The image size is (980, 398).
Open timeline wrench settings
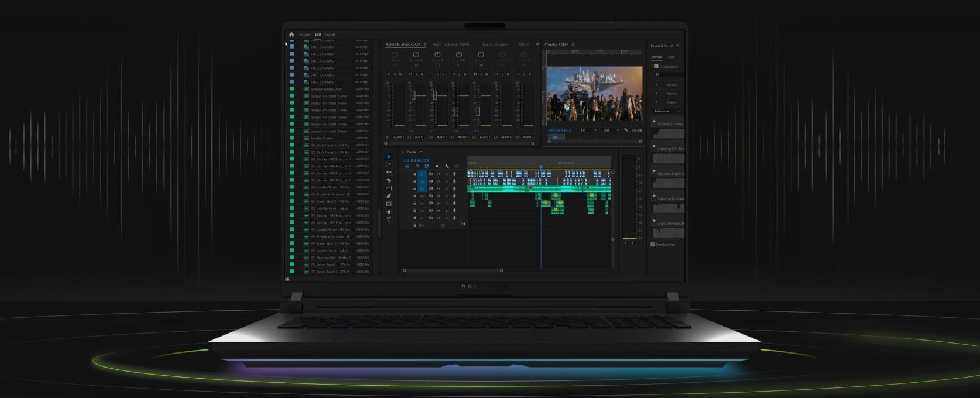pyautogui.click(x=447, y=166)
